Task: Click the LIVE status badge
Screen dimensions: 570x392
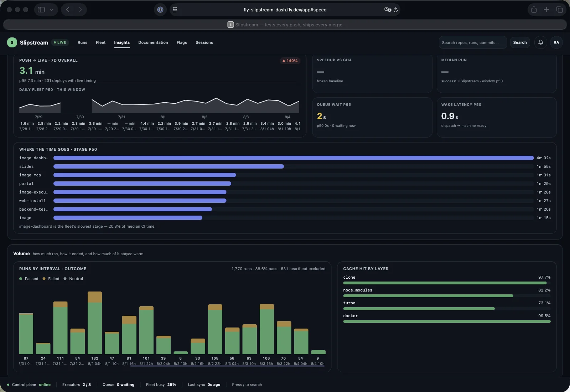Action: (60, 42)
